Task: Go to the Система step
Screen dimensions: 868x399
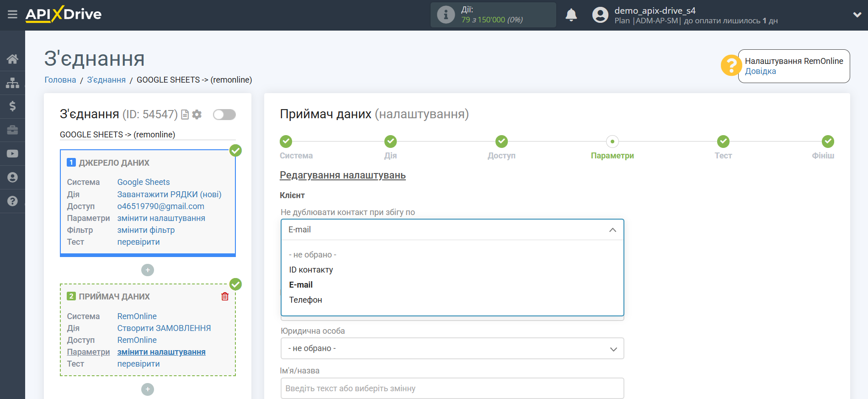Action: pos(286,142)
